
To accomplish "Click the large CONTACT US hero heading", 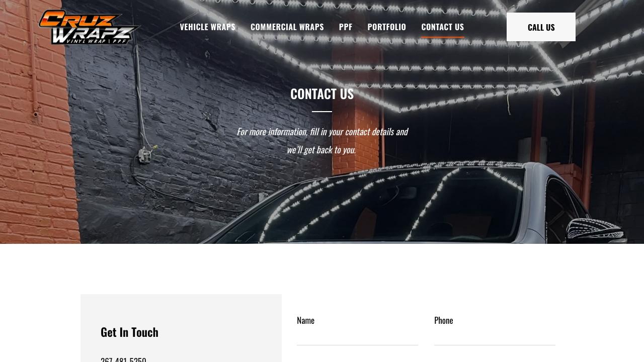I will (322, 94).
